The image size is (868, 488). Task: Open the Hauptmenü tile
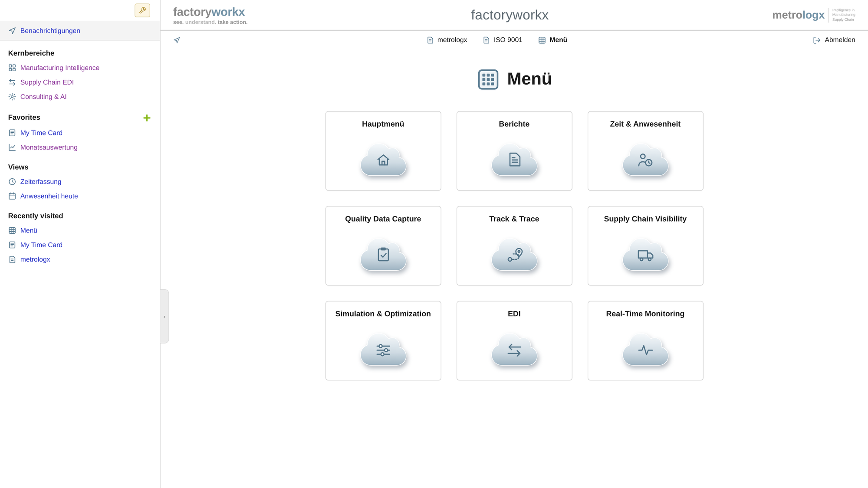coord(383,151)
